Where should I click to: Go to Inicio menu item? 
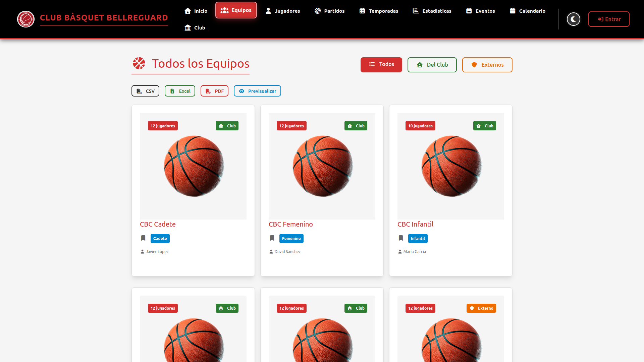196,11
